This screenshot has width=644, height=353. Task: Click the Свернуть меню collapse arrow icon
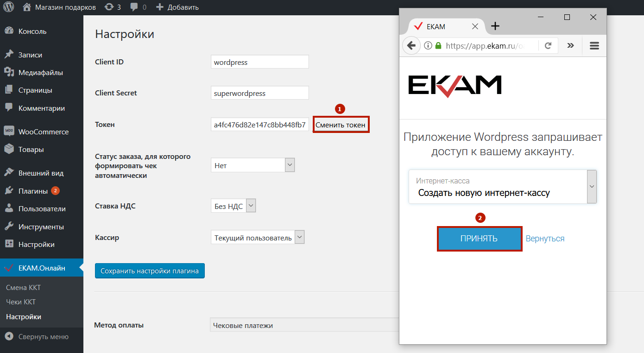click(x=9, y=337)
